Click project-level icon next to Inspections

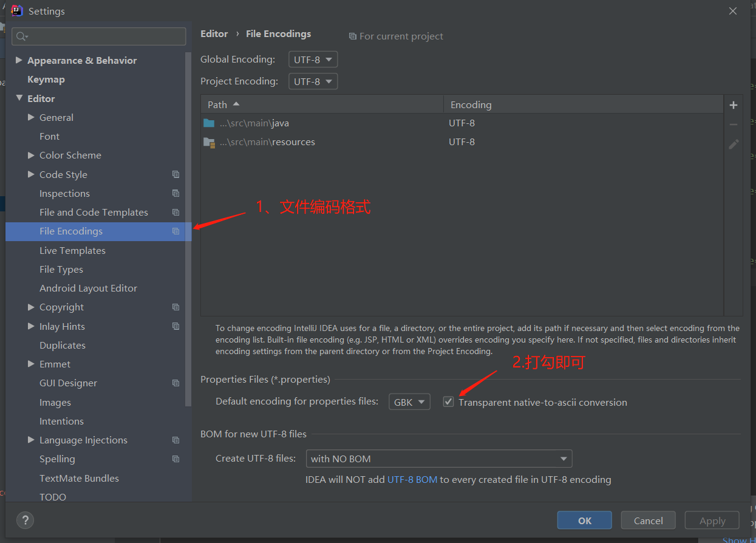pos(175,193)
